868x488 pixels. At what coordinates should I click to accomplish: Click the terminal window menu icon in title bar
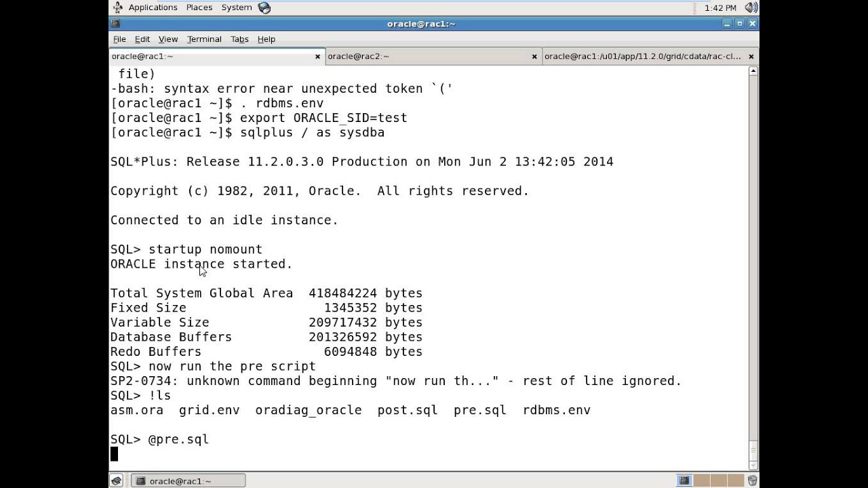116,24
